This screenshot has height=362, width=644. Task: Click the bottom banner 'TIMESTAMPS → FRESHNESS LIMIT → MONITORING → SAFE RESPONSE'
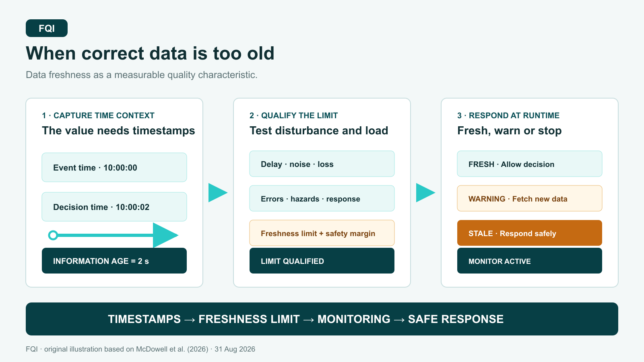coord(322,319)
